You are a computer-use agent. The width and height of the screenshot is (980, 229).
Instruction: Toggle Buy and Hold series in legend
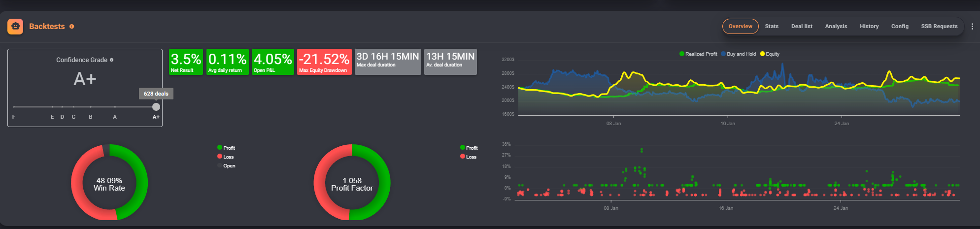pos(738,54)
